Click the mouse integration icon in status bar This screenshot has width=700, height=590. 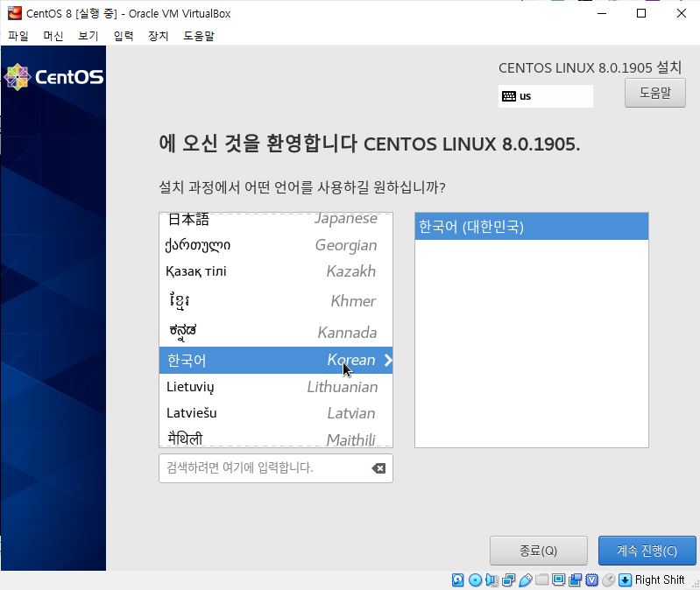[609, 579]
